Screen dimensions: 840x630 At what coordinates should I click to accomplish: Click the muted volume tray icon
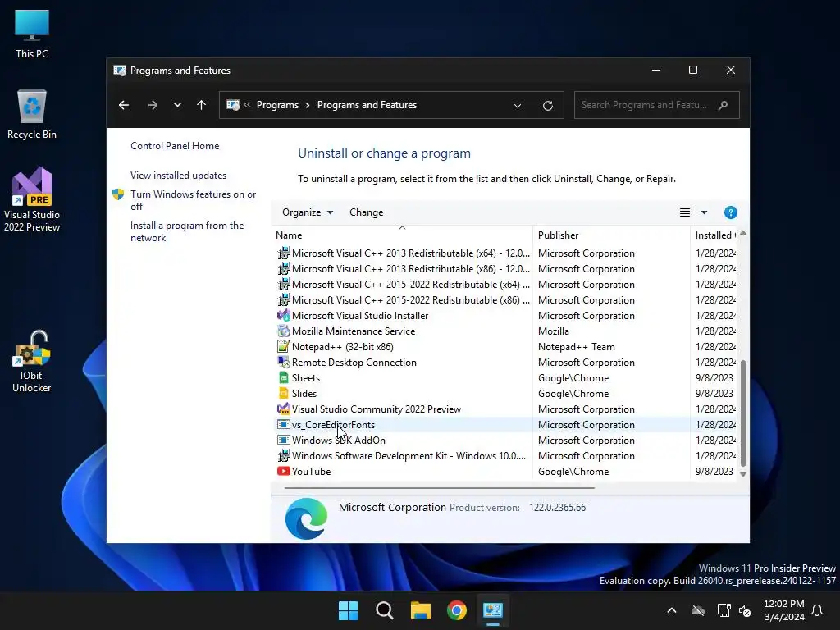point(745,610)
